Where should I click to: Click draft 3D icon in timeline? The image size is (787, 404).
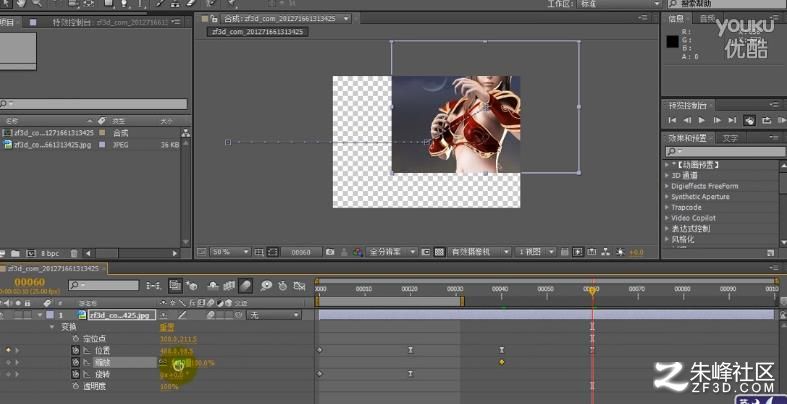(x=192, y=286)
